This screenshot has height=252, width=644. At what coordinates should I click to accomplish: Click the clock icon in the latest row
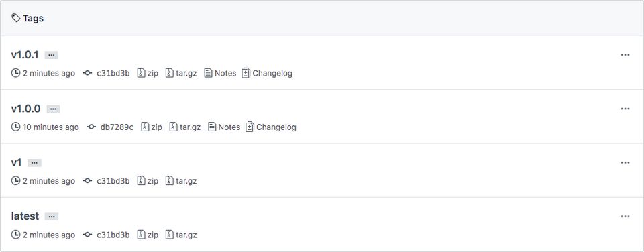pos(15,235)
